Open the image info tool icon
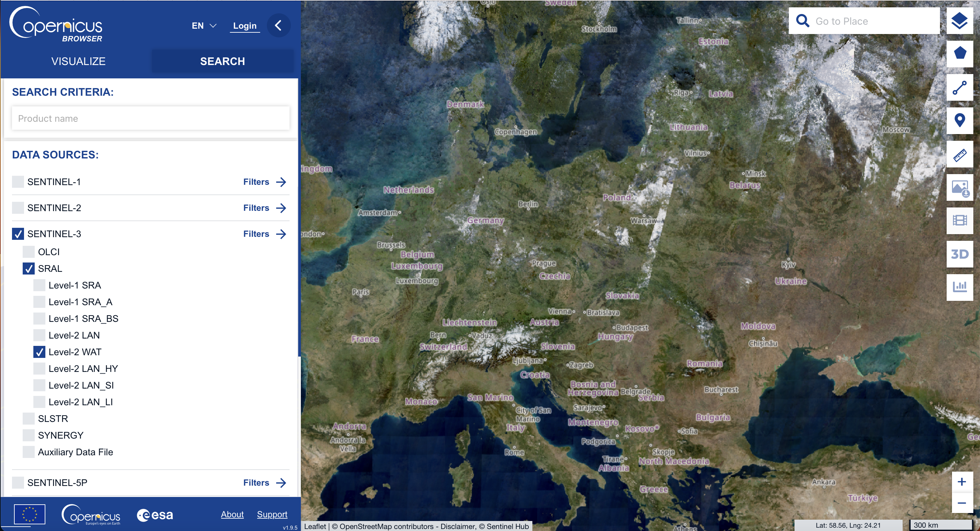 [x=959, y=188]
